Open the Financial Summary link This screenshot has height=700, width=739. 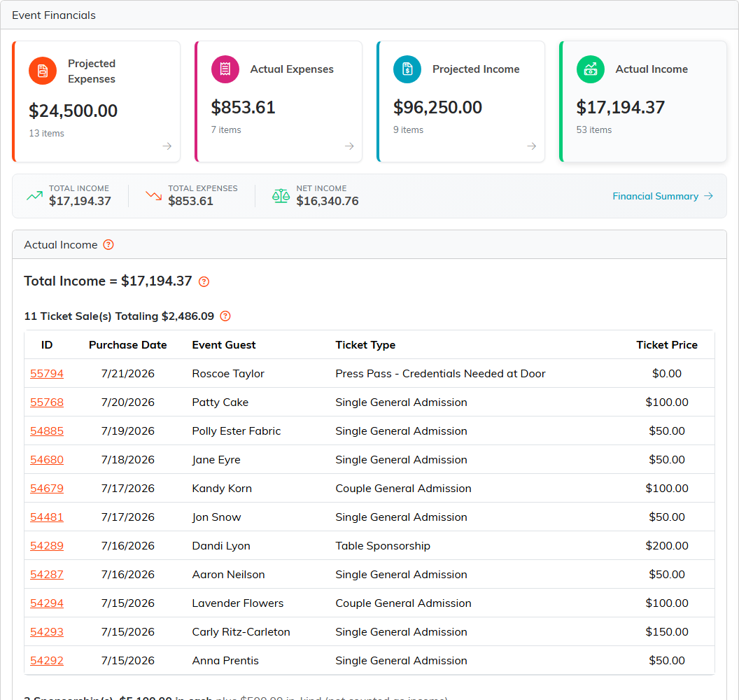pos(663,196)
